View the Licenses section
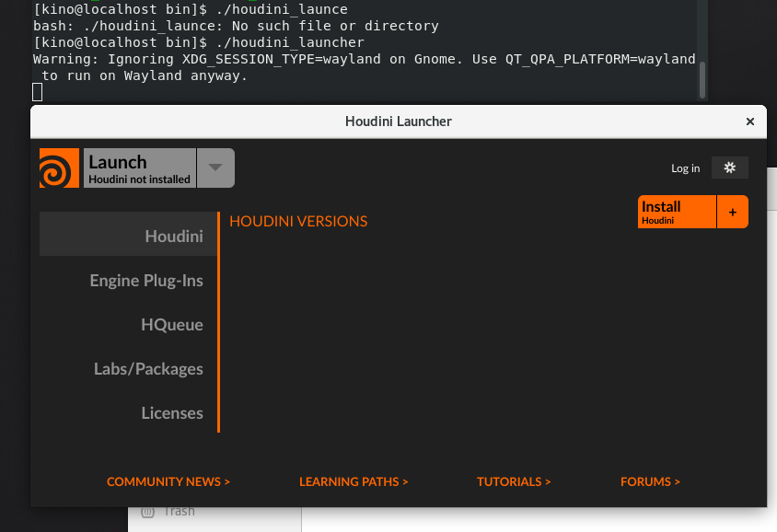The image size is (777, 532). pos(172,412)
